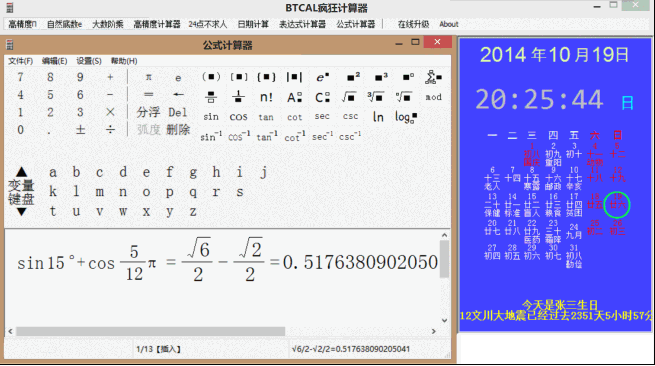Insert fraction template with empty boxes
Screen dimensions: 655x366
coord(211,97)
